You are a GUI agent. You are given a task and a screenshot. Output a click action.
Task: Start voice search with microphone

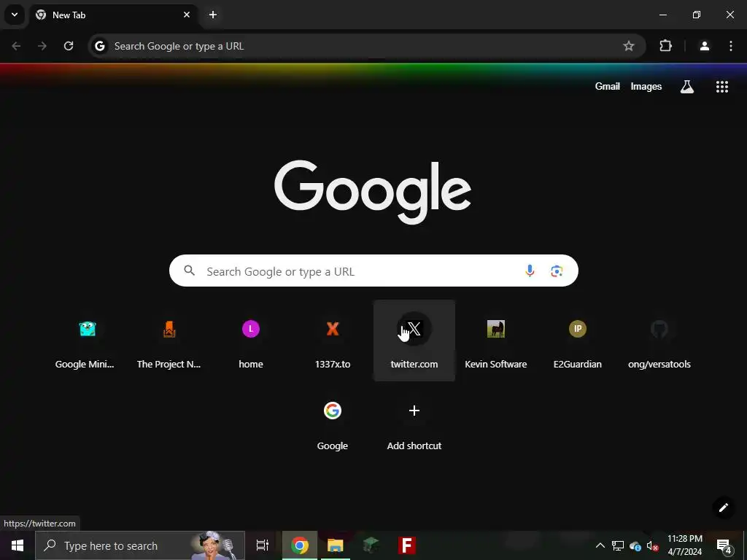click(x=530, y=271)
